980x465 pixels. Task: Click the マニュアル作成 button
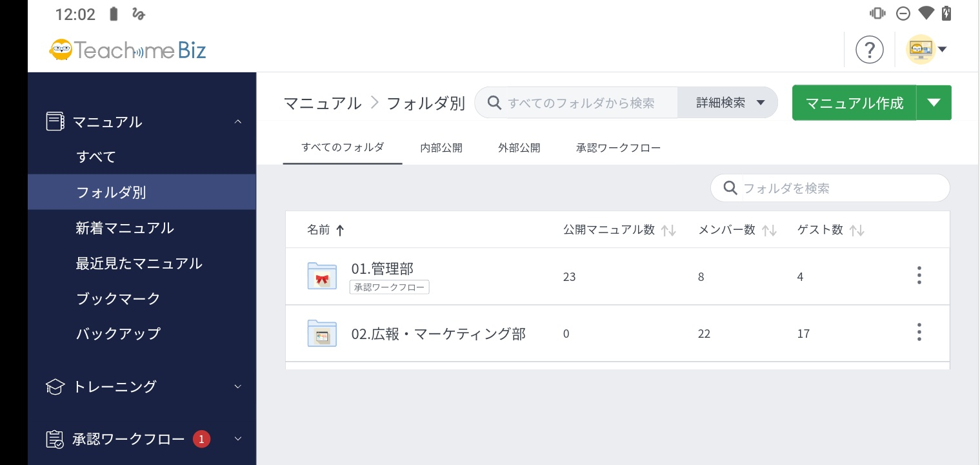[854, 103]
